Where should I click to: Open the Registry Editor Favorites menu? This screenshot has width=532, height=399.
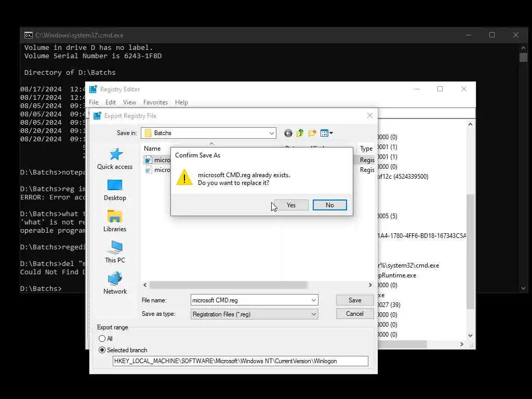155,102
